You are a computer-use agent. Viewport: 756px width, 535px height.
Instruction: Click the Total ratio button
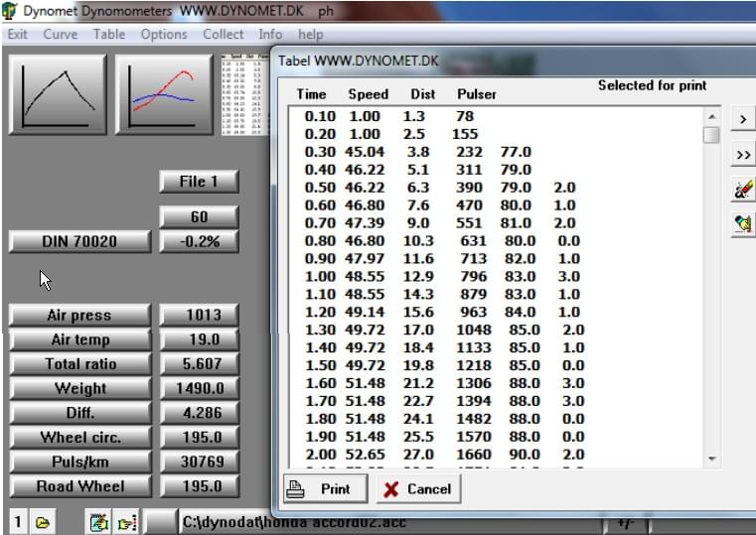[79, 364]
